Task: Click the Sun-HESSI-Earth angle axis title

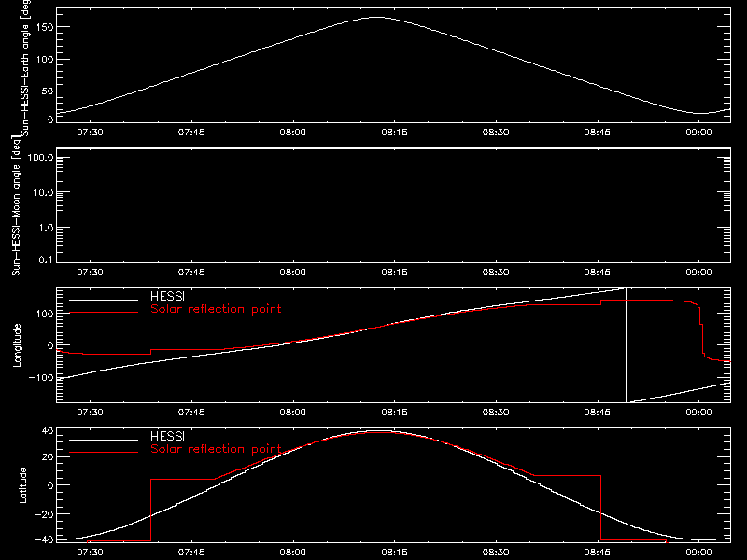Action: (x=25, y=68)
